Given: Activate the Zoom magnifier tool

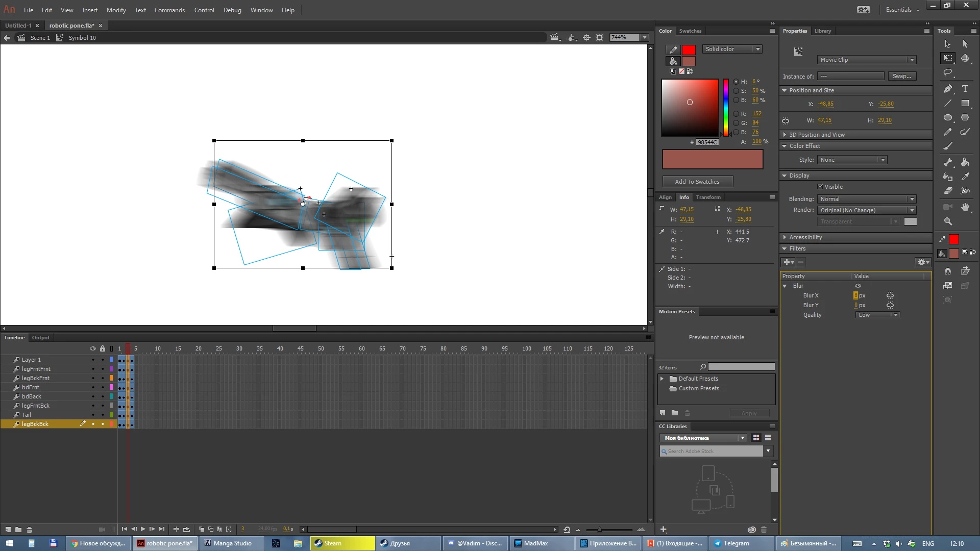Looking at the screenshot, I should tap(948, 221).
